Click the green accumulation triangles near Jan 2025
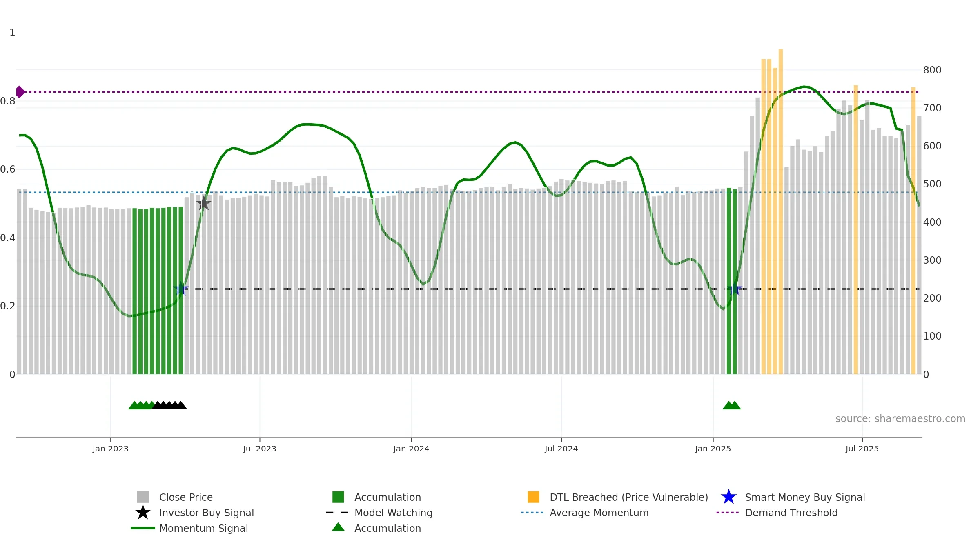The image size is (980, 551). point(732,405)
